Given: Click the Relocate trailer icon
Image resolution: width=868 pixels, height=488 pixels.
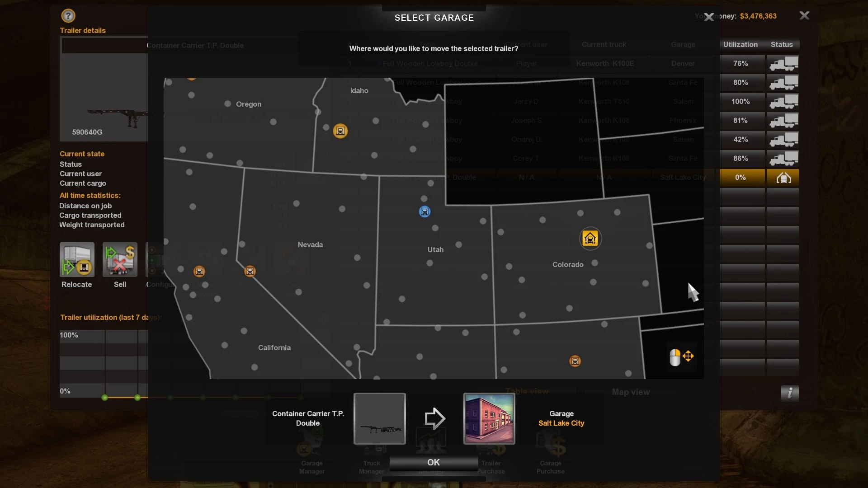Looking at the screenshot, I should coord(77,260).
